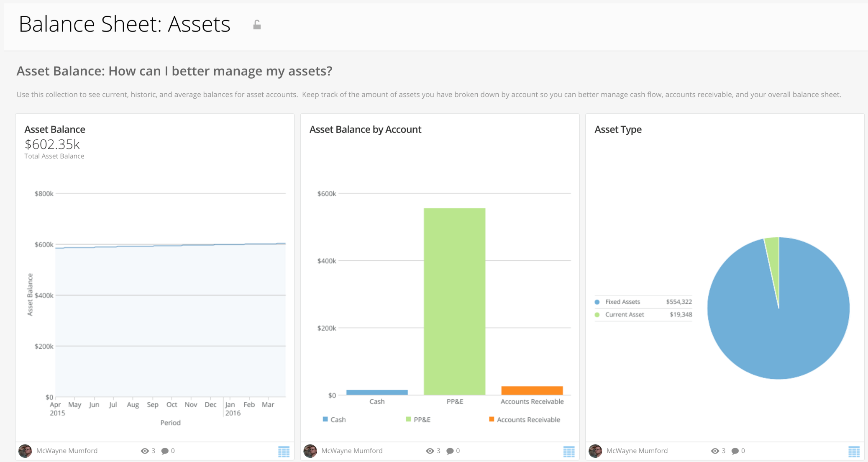Click the Total Asset Balance value $602.35k
This screenshot has width=868, height=462.
[x=52, y=144]
